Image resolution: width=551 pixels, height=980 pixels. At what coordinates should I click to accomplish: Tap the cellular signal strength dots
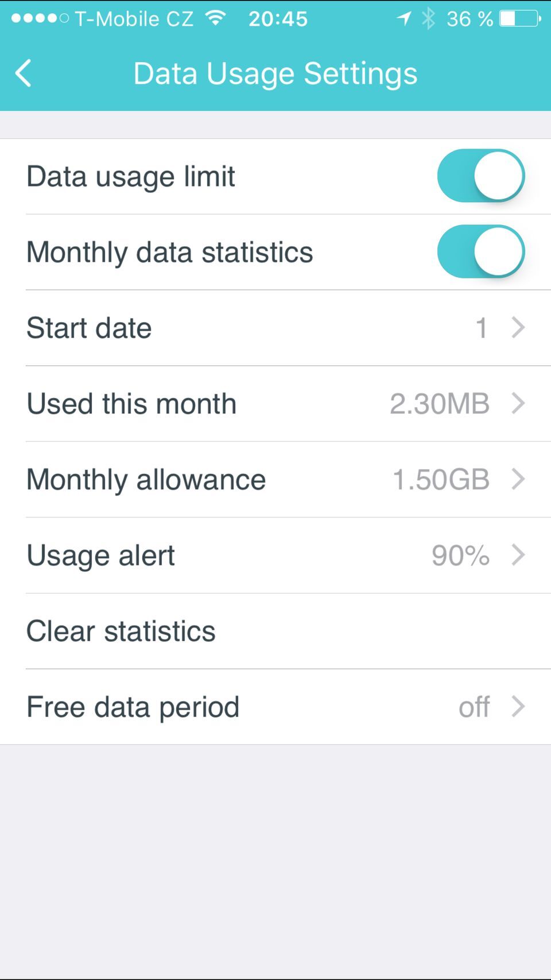(x=40, y=18)
